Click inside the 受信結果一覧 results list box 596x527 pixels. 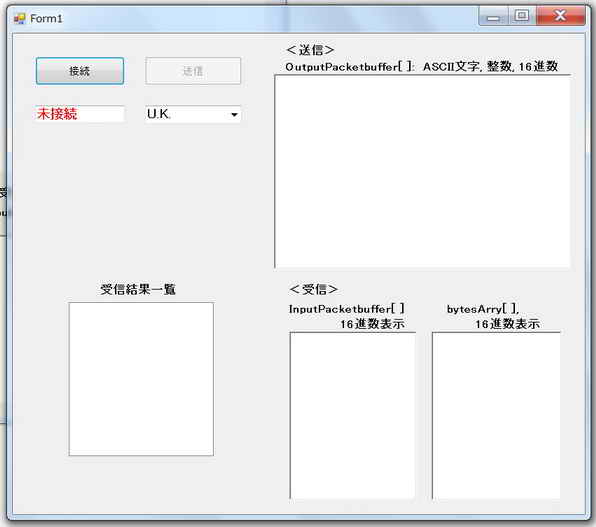141,379
